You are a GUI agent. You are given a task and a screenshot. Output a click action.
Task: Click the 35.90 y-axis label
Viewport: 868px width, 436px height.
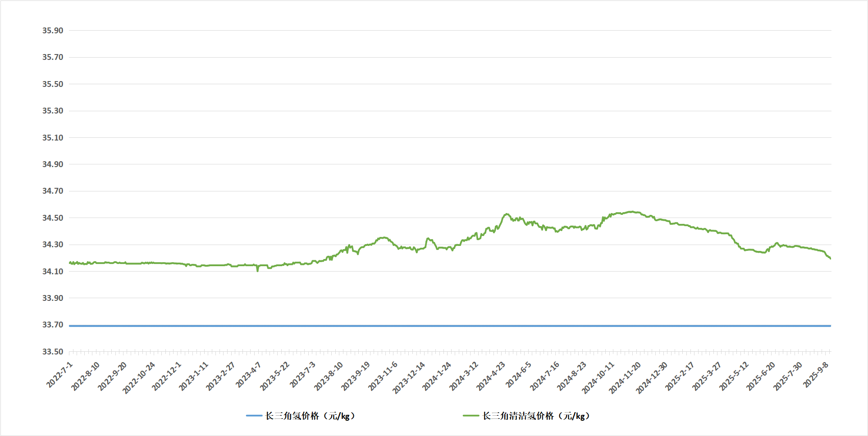tap(53, 31)
